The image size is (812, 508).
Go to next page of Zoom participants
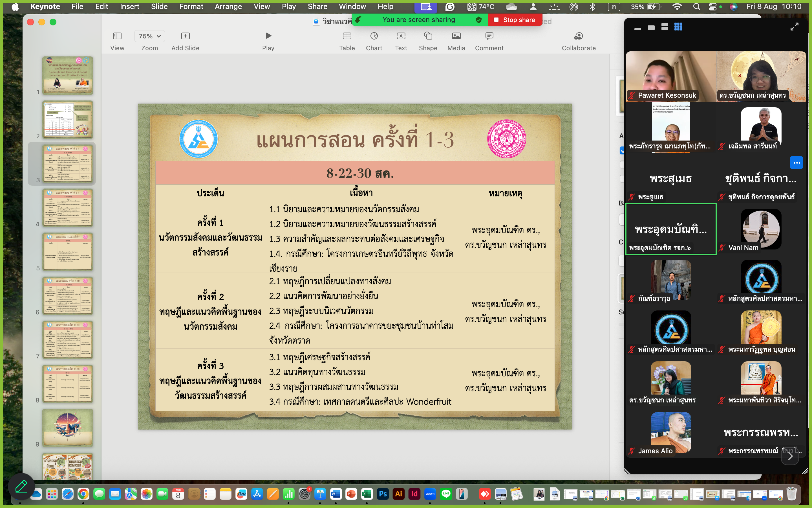coord(790,456)
